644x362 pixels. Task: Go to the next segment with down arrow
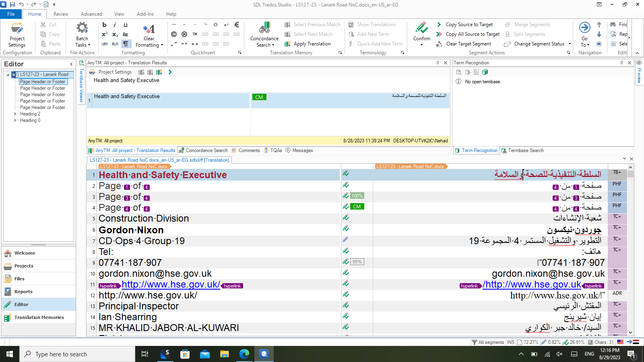pyautogui.click(x=599, y=34)
